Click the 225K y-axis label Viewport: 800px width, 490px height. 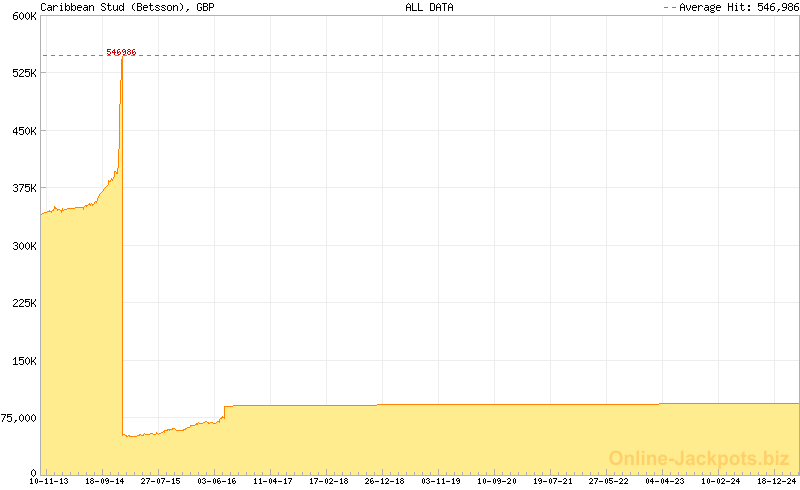click(24, 303)
